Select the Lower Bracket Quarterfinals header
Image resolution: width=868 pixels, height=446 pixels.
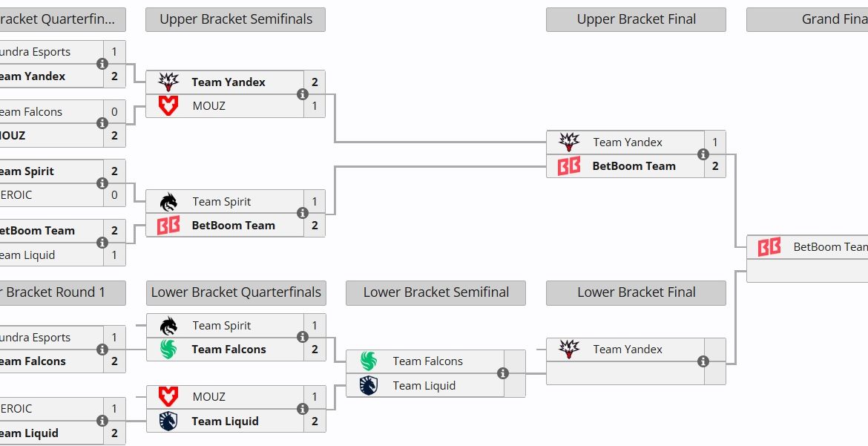(235, 292)
